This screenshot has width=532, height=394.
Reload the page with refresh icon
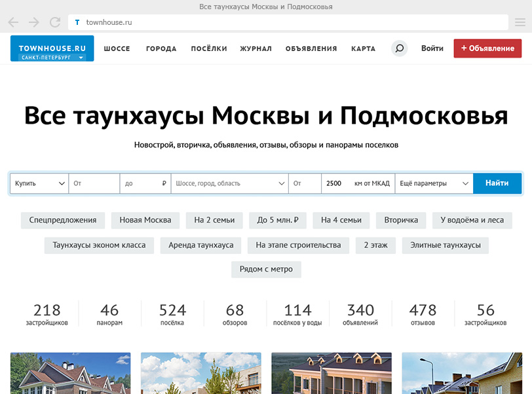pyautogui.click(x=54, y=22)
